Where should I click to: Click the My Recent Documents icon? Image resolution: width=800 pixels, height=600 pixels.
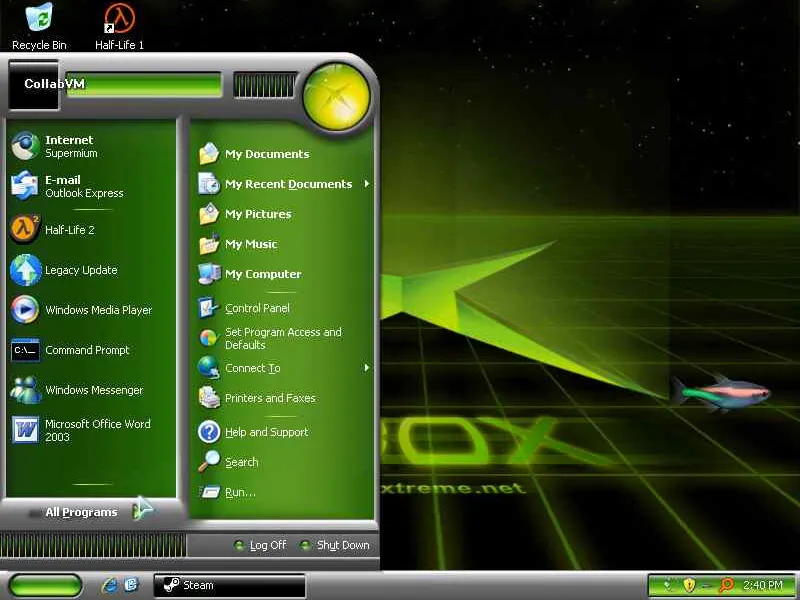tap(209, 184)
